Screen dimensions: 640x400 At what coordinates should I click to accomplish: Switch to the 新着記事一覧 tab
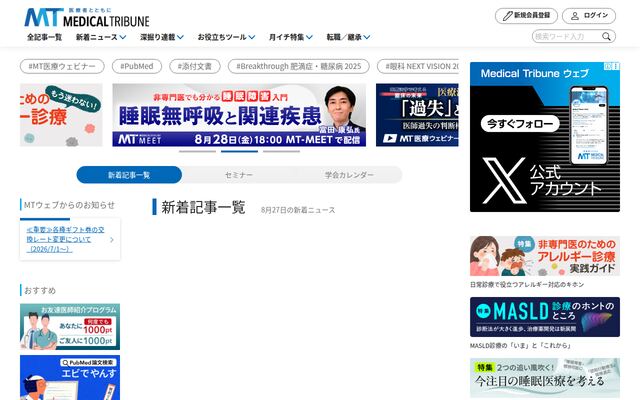[x=129, y=175]
